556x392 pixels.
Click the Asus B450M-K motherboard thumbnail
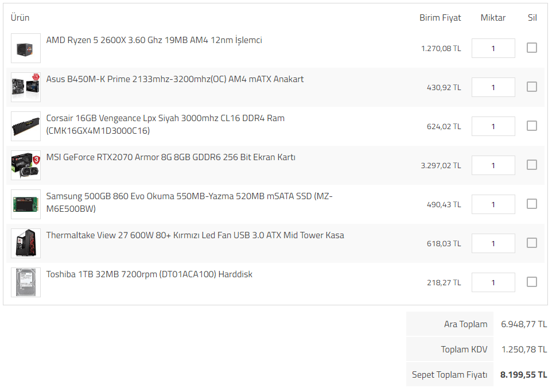pos(26,87)
